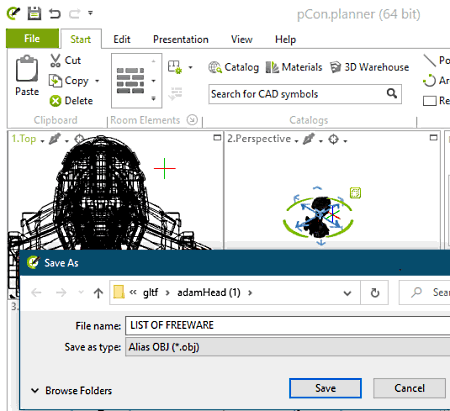Open the Materials library

294,67
